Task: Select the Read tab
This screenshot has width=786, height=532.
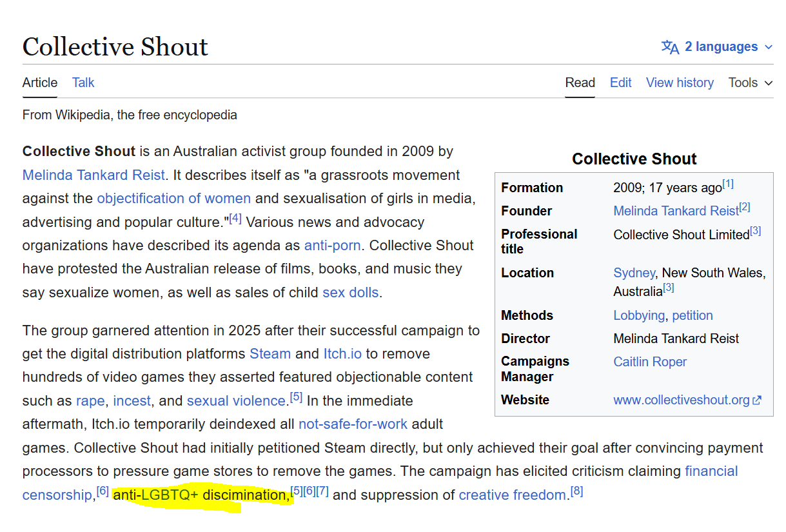Action: click(580, 83)
